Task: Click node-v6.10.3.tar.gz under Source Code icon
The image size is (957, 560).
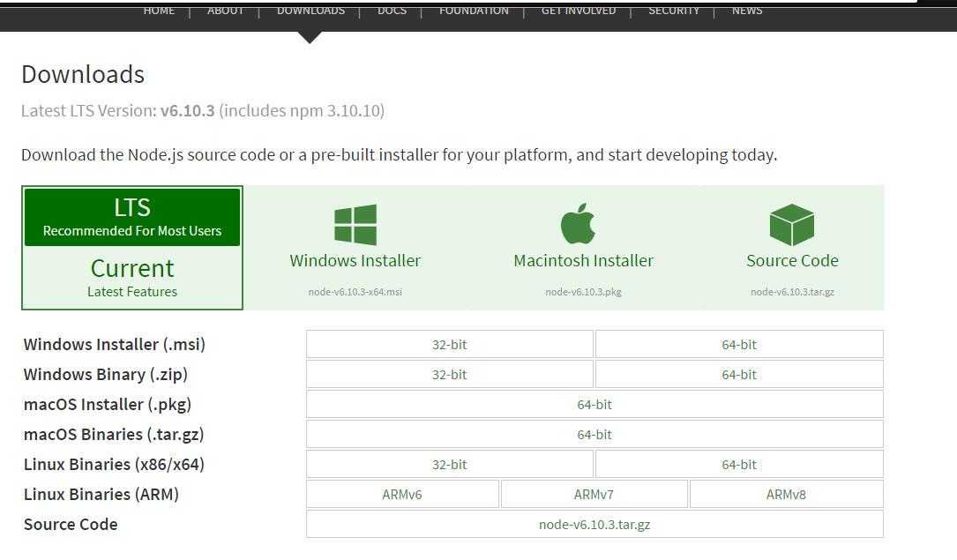Action: (x=792, y=292)
